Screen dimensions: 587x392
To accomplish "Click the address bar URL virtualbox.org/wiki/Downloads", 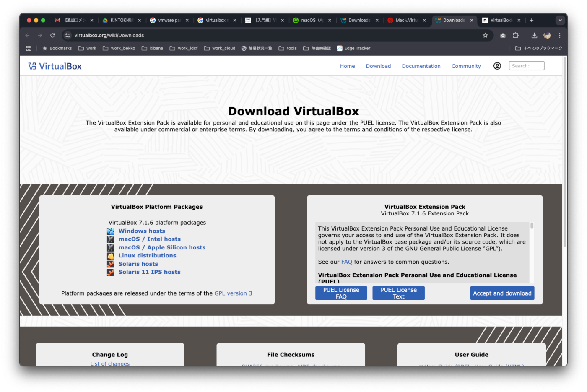I will pyautogui.click(x=109, y=36).
